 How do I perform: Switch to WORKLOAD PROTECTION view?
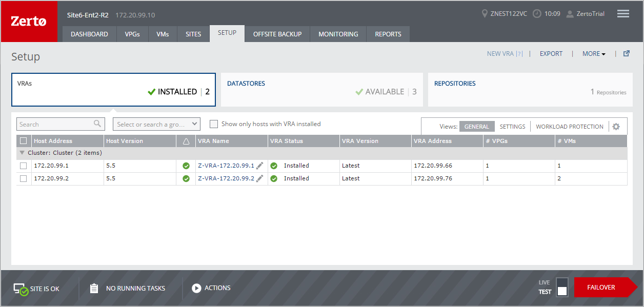(570, 127)
